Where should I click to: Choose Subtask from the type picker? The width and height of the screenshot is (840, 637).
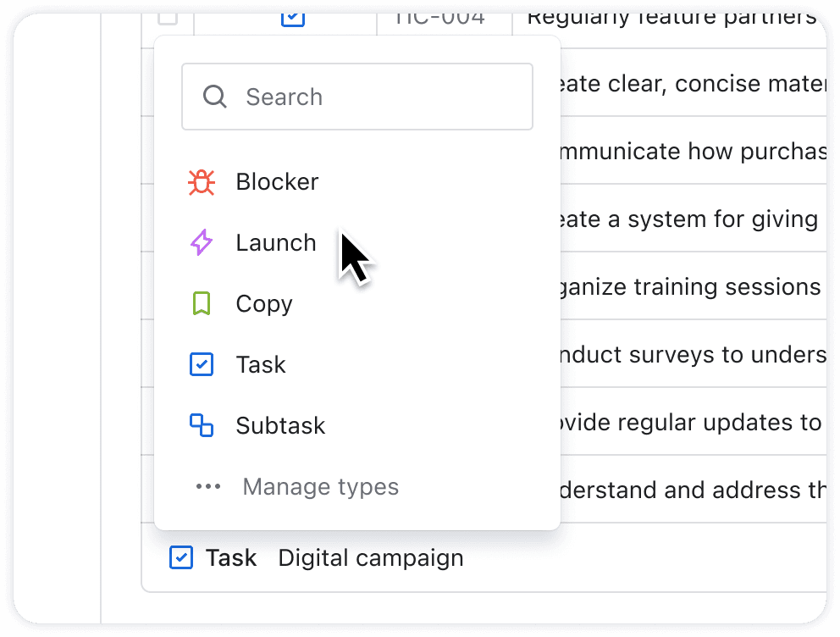280,425
